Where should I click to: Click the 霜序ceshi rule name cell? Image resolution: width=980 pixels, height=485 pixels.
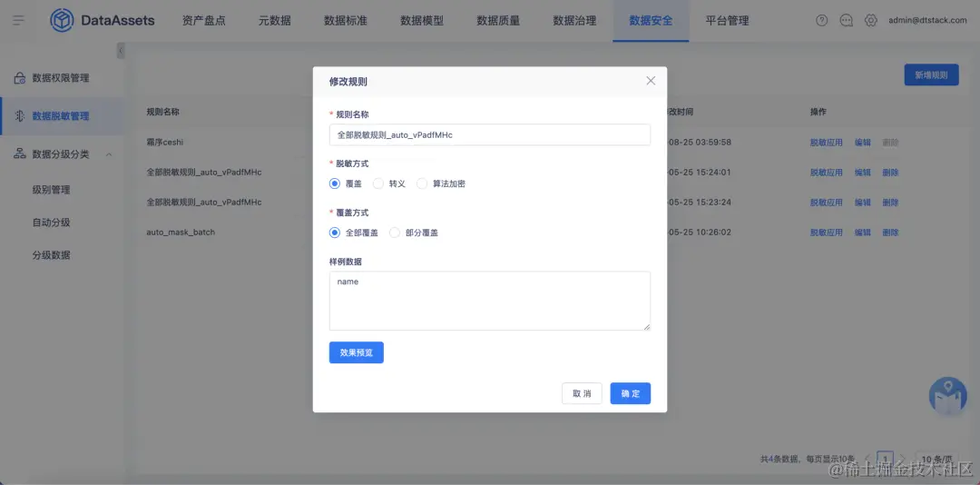(164, 142)
